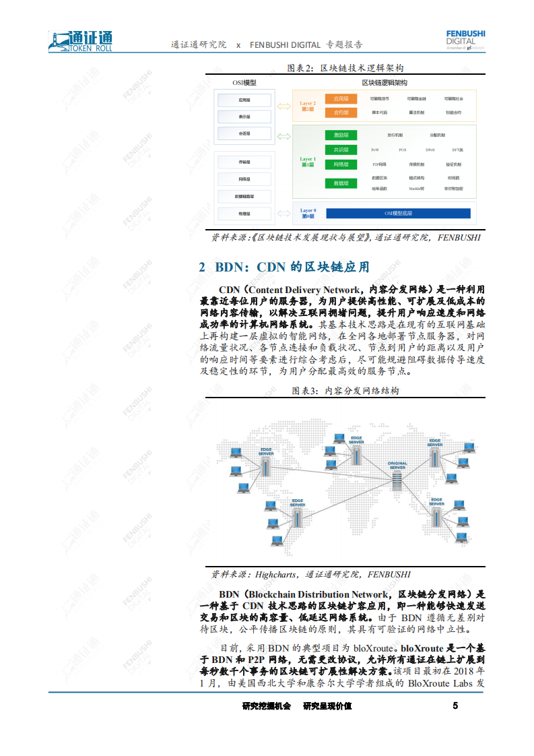
Task: Click the source note citing Highcharts
Action: pos(311,574)
